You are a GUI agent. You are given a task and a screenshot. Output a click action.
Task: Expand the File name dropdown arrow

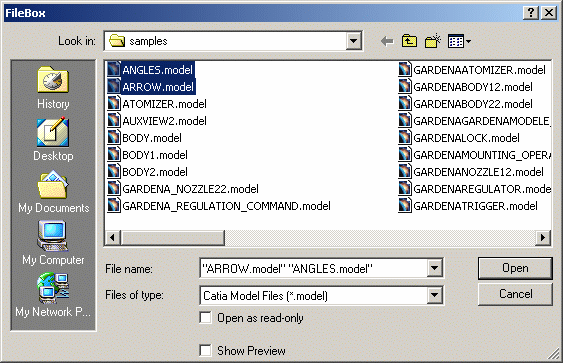click(x=434, y=268)
